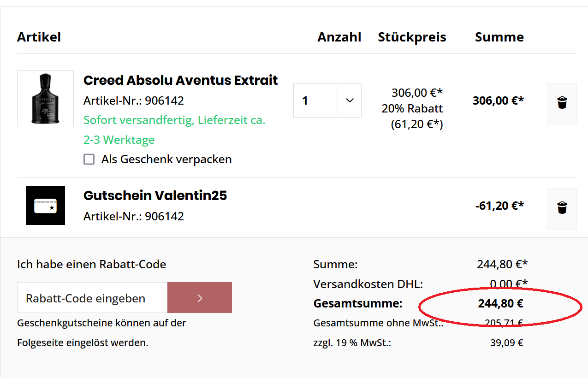Click the 'Anzahl' column header
Viewport: 588px width, 378px height.
(x=339, y=37)
